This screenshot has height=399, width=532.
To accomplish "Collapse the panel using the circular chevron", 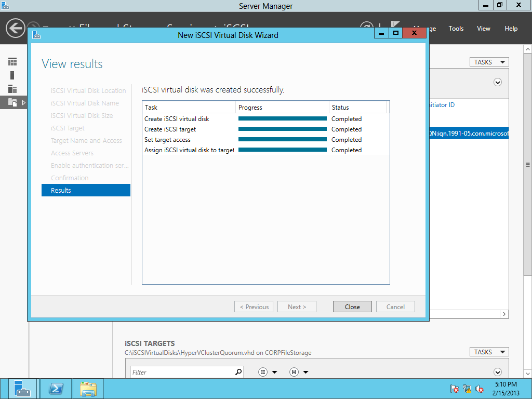I will pyautogui.click(x=497, y=83).
